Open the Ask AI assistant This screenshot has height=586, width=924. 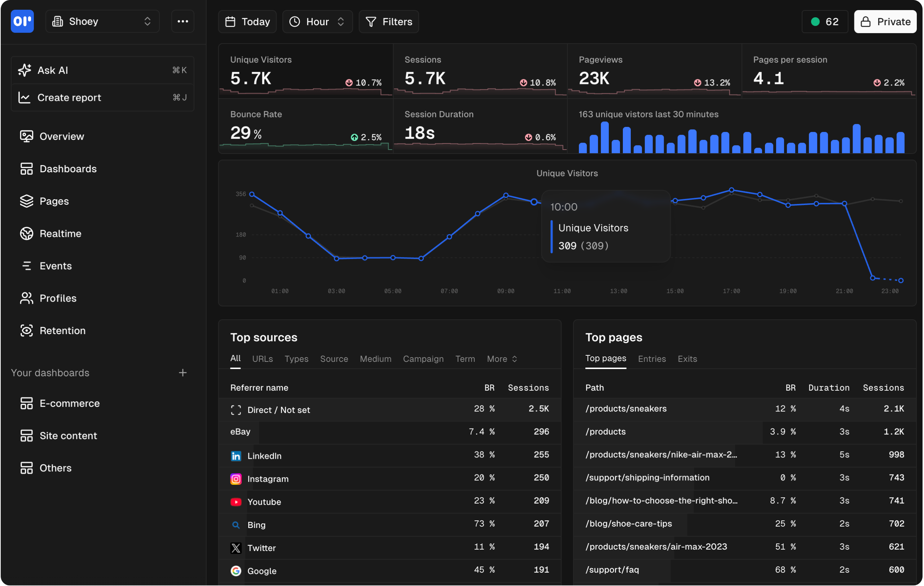[x=53, y=70]
